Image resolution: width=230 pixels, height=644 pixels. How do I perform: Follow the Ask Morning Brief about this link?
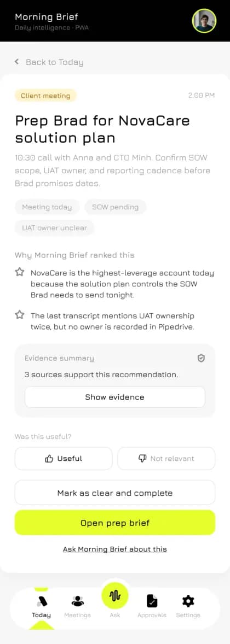pos(115,549)
